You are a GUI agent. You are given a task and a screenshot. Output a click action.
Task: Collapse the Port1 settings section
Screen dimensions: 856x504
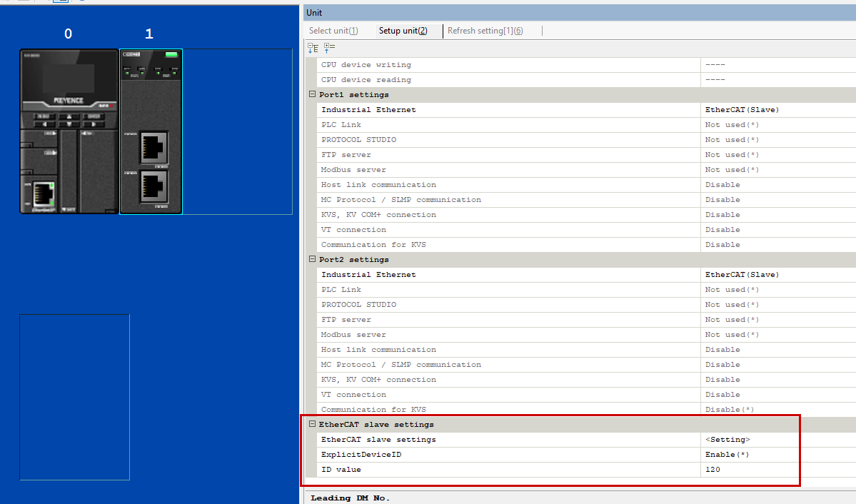coord(312,95)
